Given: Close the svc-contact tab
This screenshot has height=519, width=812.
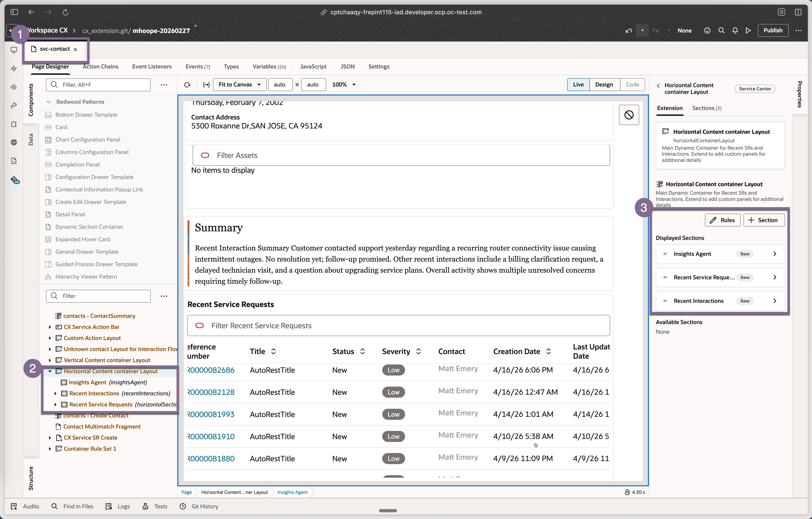Looking at the screenshot, I should click(75, 50).
